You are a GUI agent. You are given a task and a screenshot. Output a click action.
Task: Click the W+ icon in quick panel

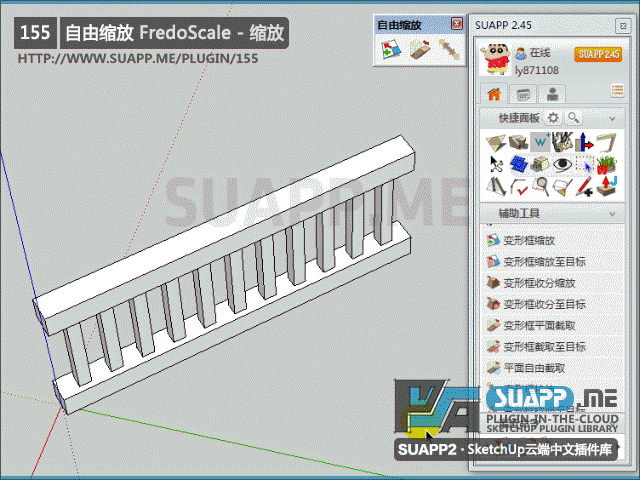540,142
